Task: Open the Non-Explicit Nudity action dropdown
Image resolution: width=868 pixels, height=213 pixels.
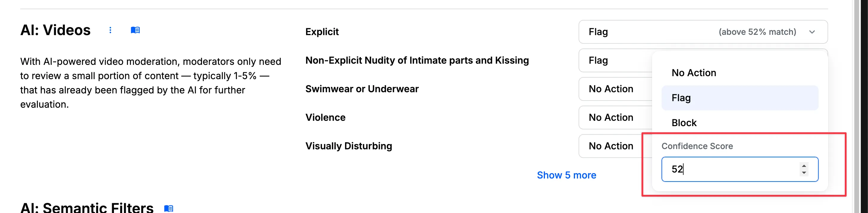Action: click(x=615, y=61)
